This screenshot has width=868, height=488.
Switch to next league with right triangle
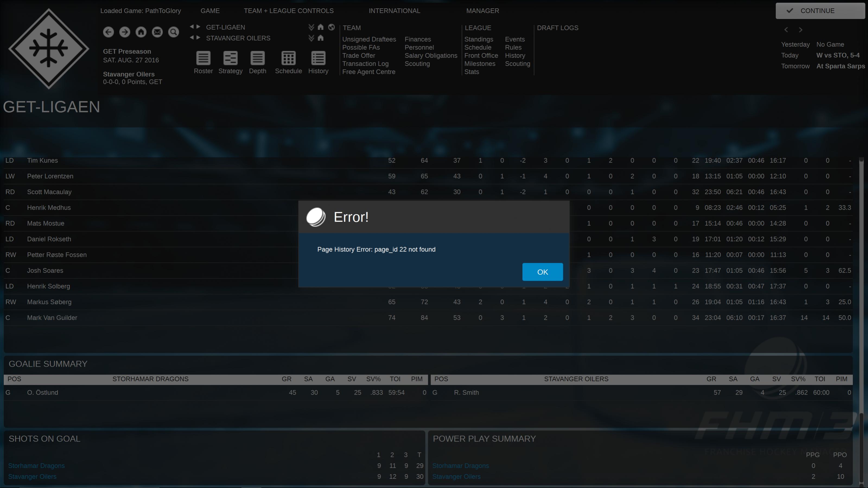198,27
